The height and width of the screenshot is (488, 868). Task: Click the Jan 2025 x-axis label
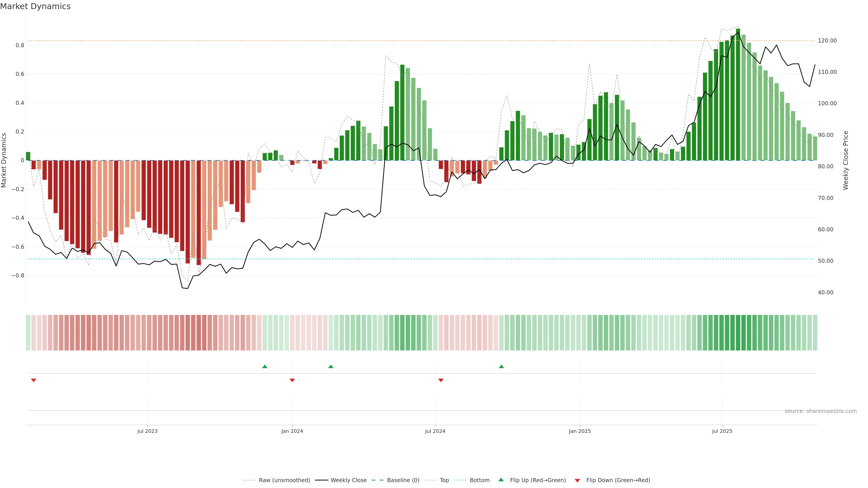(580, 431)
